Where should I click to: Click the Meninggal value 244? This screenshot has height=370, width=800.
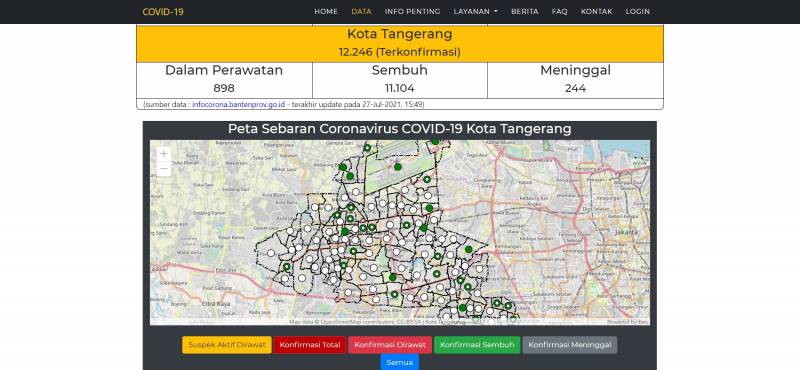pyautogui.click(x=576, y=88)
